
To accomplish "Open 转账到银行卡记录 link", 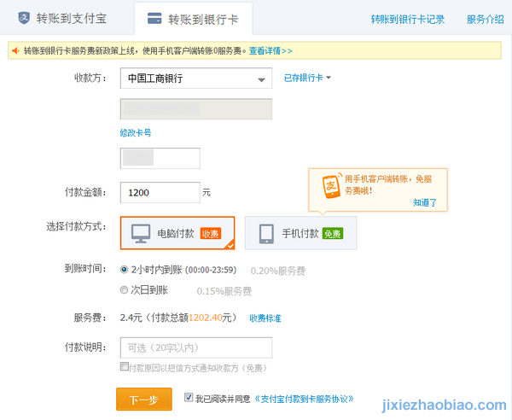I will click(x=408, y=20).
